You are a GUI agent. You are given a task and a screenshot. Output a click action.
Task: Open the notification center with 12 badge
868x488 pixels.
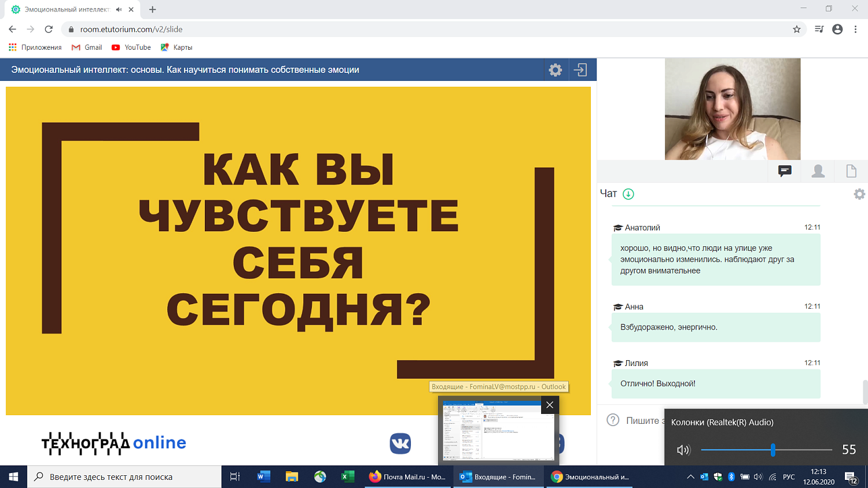[851, 477]
